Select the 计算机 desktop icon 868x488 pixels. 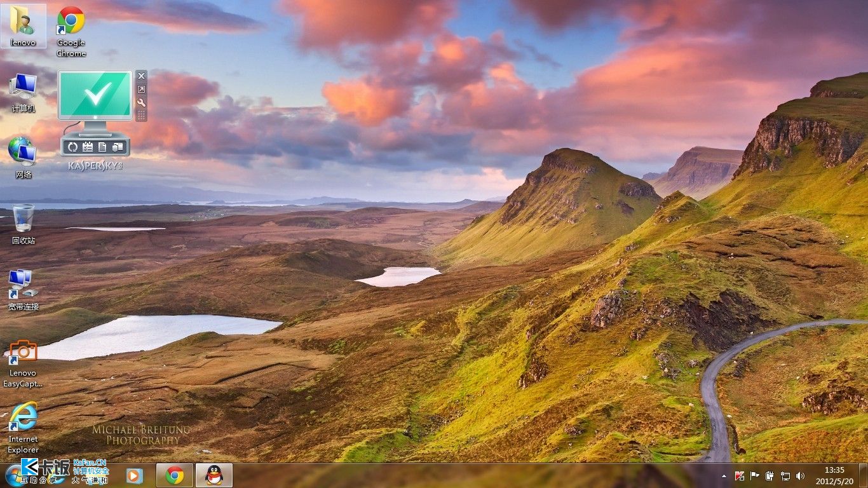coord(24,93)
